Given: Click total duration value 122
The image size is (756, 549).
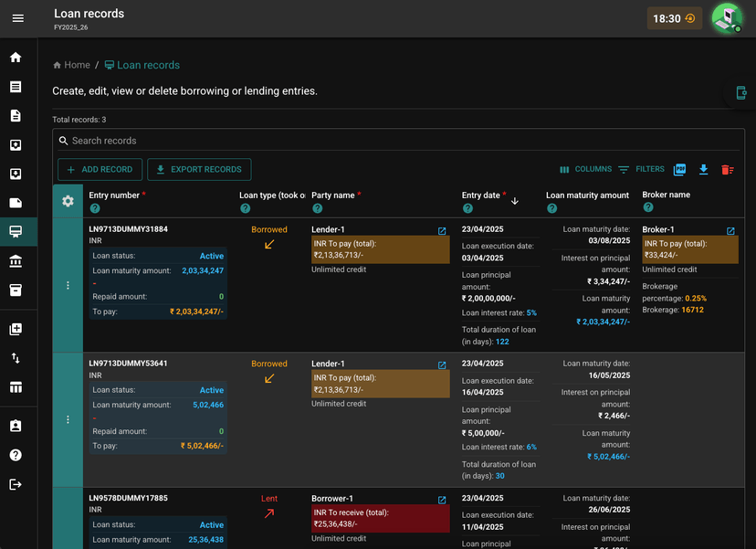Looking at the screenshot, I should pos(502,342).
